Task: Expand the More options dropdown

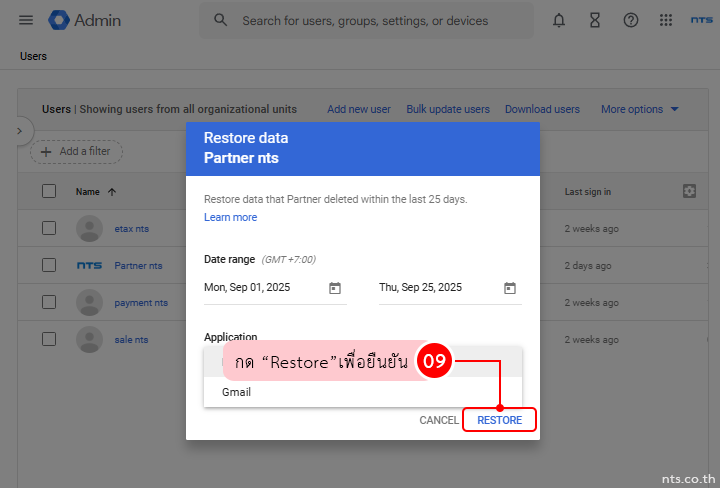Action: 640,109
